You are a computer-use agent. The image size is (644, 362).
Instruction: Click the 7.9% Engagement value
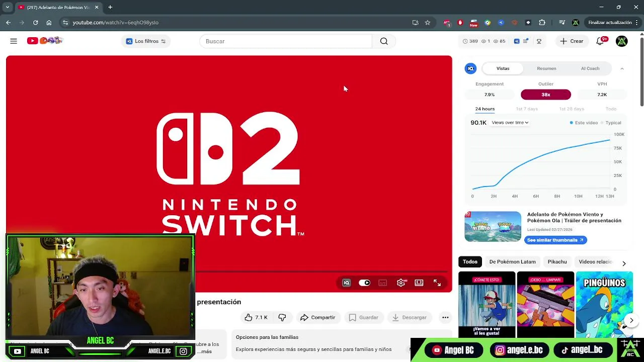point(489,95)
